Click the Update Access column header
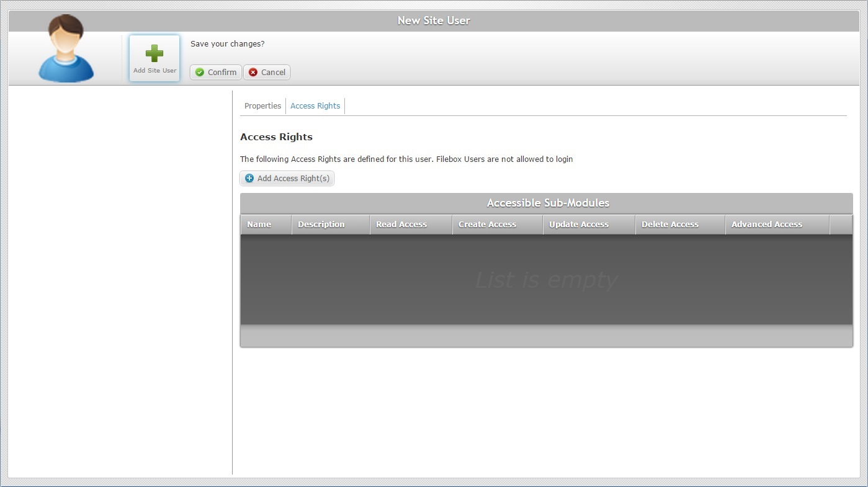This screenshot has height=487, width=868. click(589, 225)
